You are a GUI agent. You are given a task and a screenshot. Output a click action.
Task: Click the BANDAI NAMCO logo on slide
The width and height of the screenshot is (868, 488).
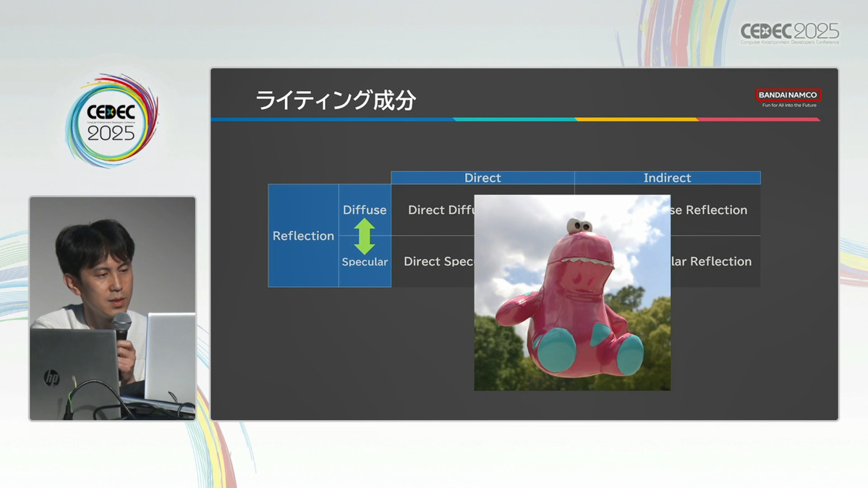pyautogui.click(x=788, y=95)
